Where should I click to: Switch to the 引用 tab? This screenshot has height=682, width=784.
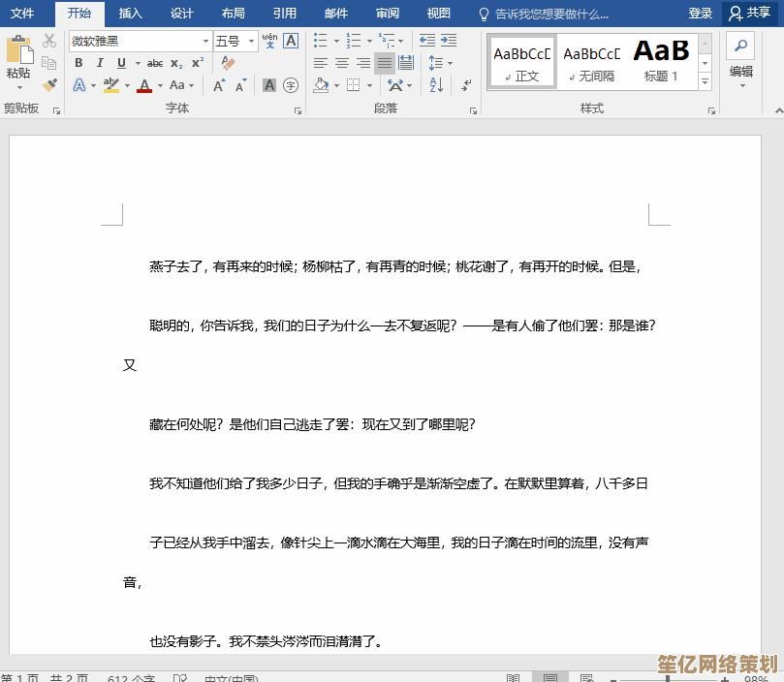tap(285, 14)
